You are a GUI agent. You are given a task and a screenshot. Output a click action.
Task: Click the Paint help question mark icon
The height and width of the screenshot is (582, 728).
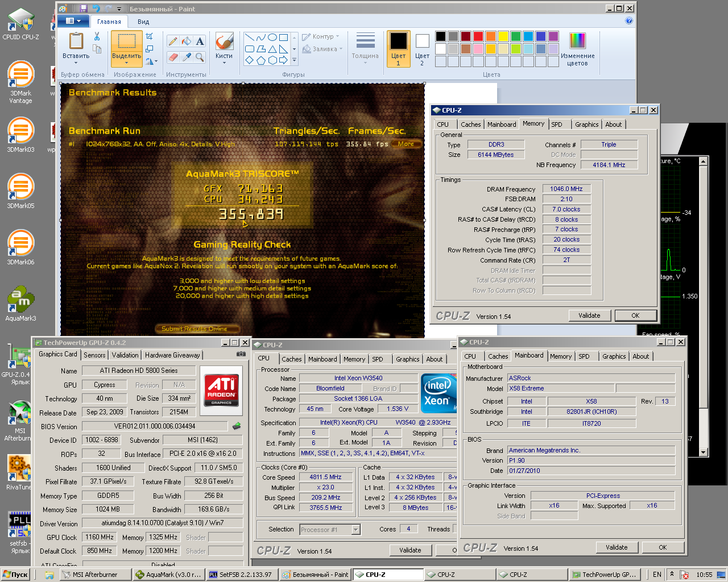tap(629, 21)
